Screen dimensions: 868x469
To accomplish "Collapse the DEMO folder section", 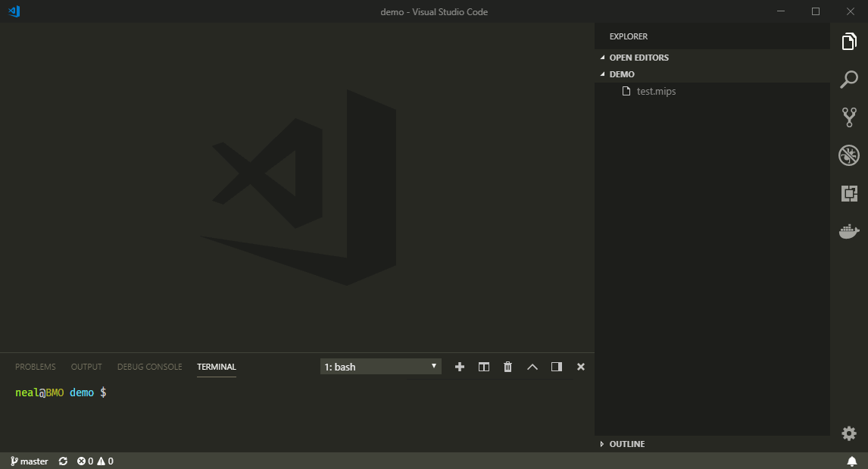I will tap(712, 74).
